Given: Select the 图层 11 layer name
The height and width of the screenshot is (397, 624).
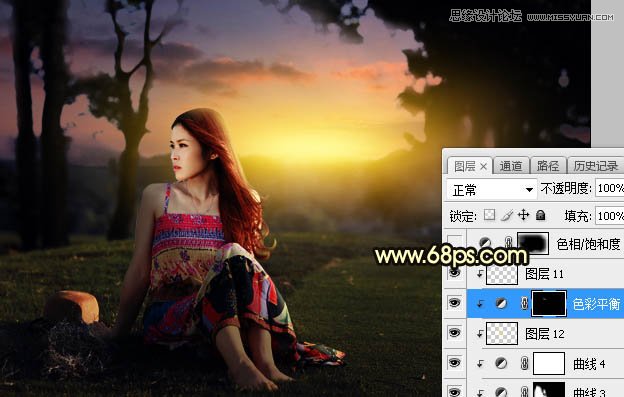Looking at the screenshot, I should 544,274.
